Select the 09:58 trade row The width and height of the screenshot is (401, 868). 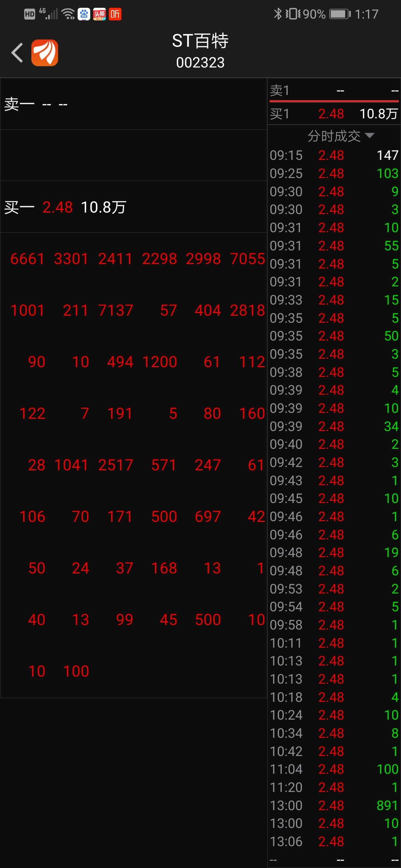(x=334, y=625)
